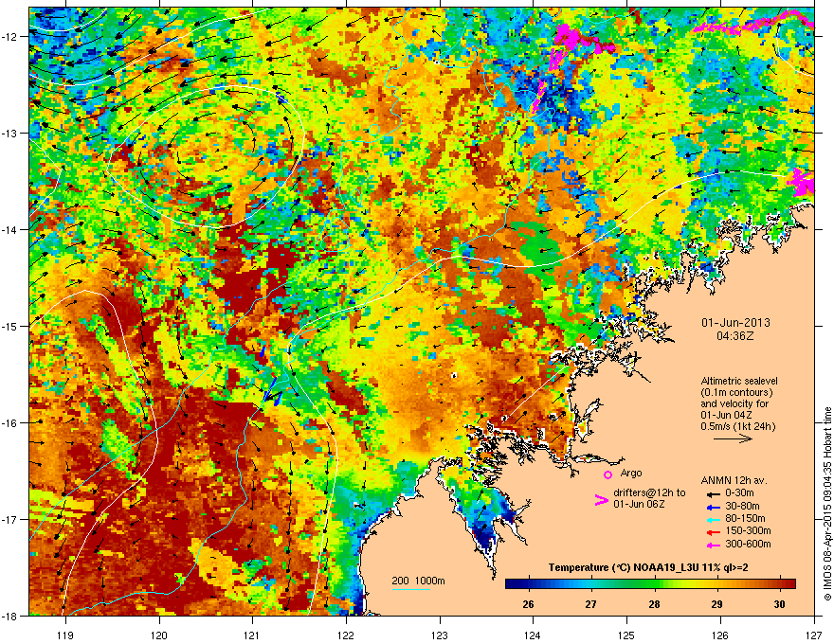Click the 121 longitude axis label

pos(252,635)
